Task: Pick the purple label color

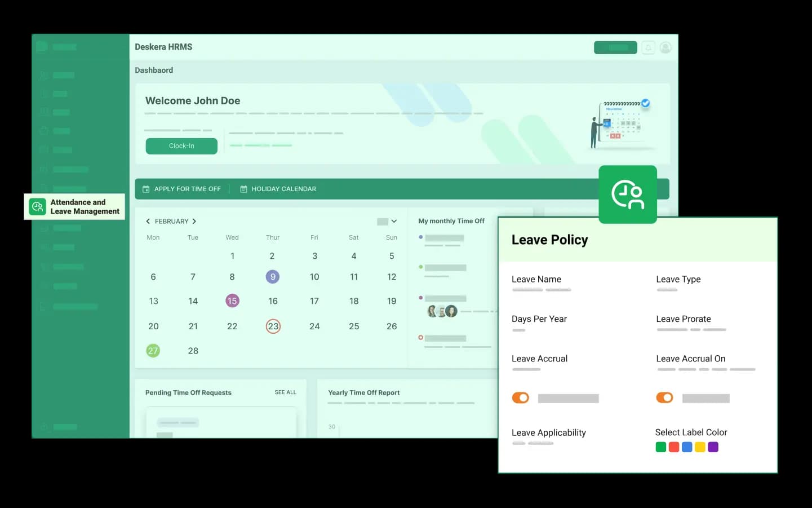Action: point(713,447)
